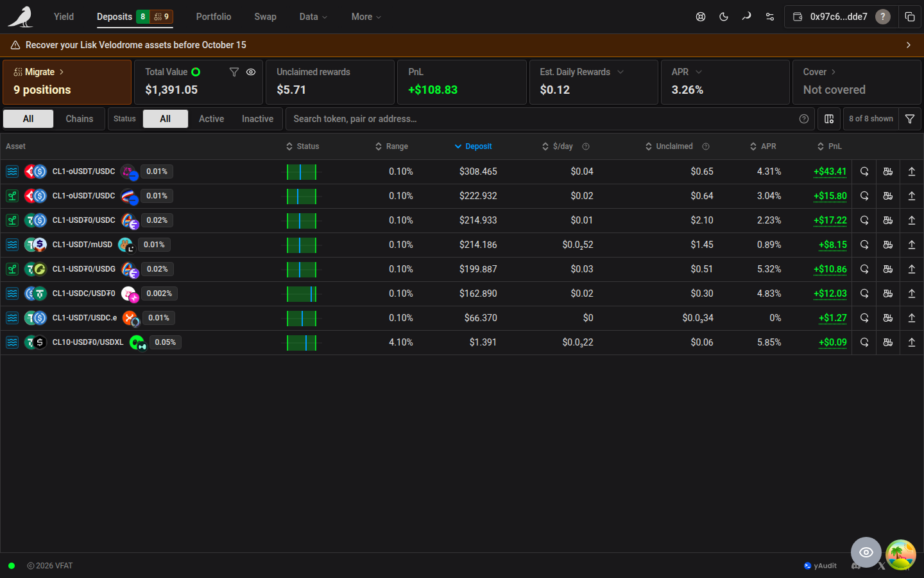Click the search help question-mark icon
The width and height of the screenshot is (924, 578).
click(804, 119)
